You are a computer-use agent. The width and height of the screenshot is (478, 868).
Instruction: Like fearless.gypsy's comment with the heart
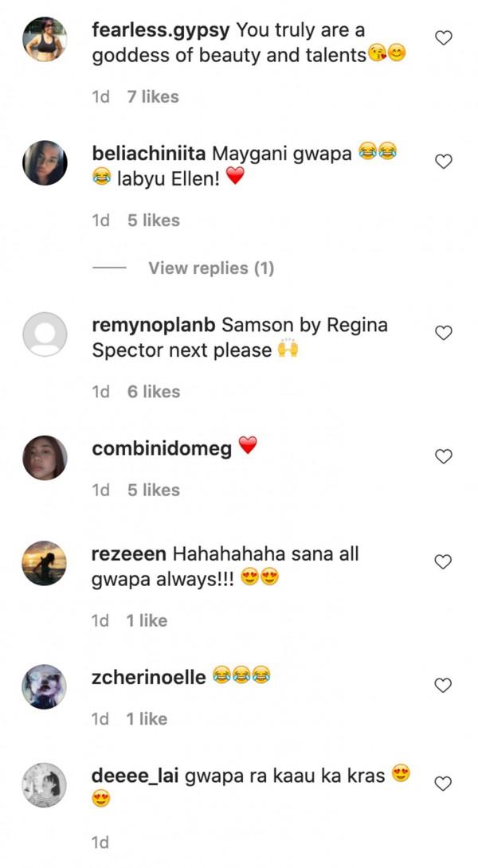[444, 37]
